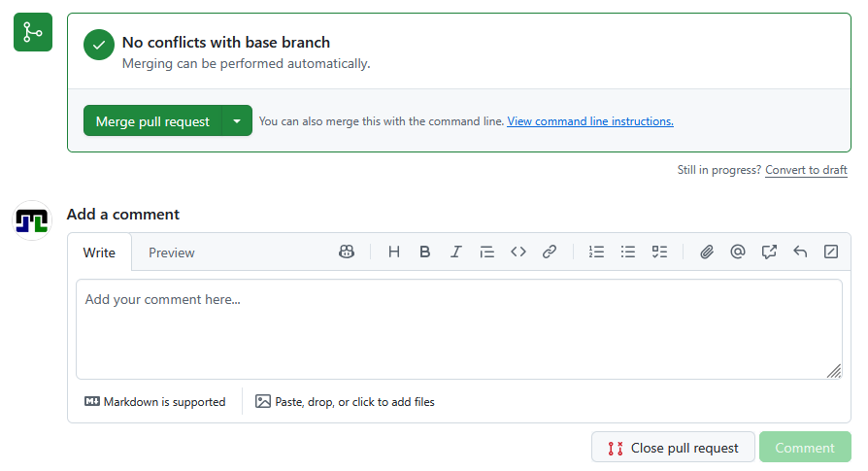This screenshot has width=868, height=471.
Task: Insert code formatting with angle brackets icon
Action: point(518,252)
